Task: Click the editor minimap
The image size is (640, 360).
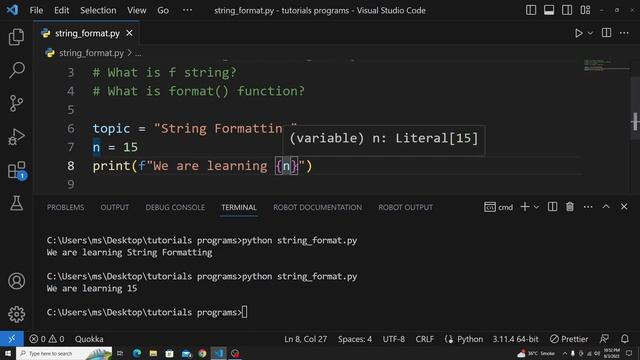Action: click(606, 67)
